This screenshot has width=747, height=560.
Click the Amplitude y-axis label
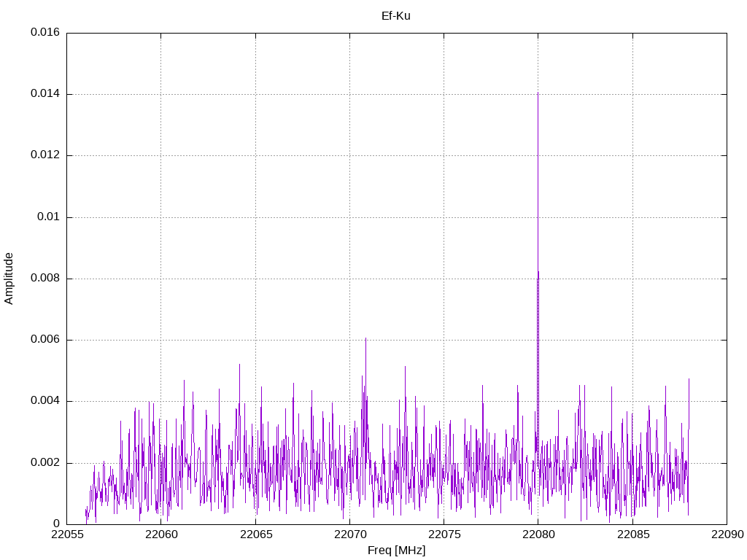pyautogui.click(x=9, y=278)
